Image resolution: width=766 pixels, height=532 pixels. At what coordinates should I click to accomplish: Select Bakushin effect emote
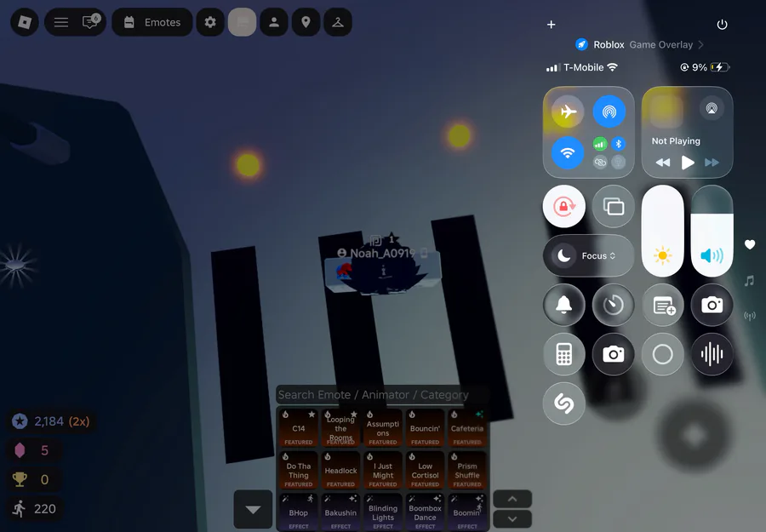(340, 512)
